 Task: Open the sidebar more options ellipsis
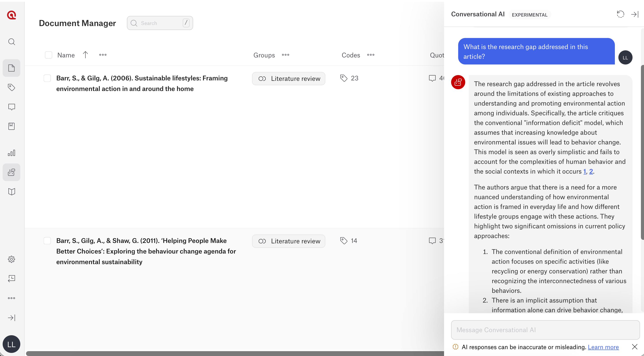pyautogui.click(x=11, y=298)
